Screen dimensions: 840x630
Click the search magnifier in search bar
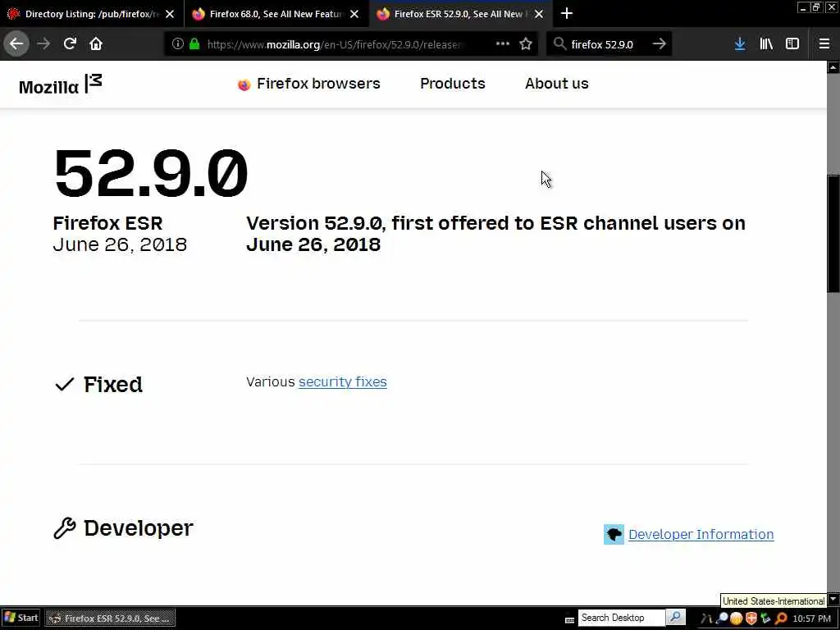click(x=559, y=44)
